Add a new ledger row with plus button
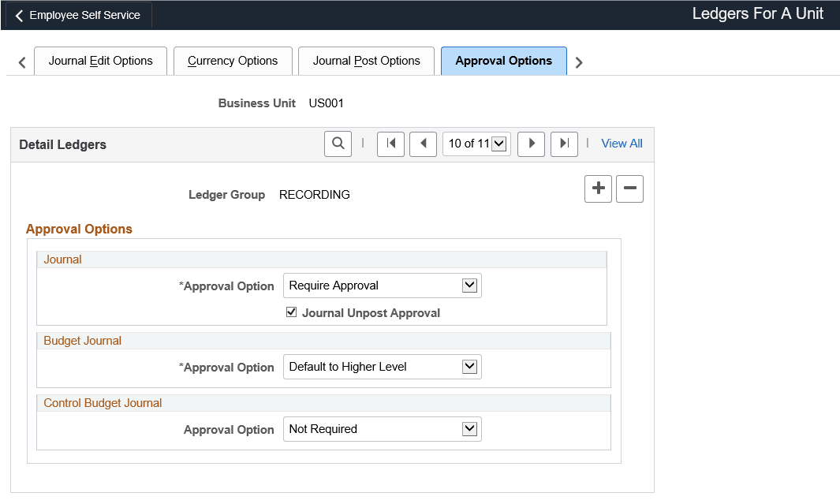840x504 pixels. point(598,189)
